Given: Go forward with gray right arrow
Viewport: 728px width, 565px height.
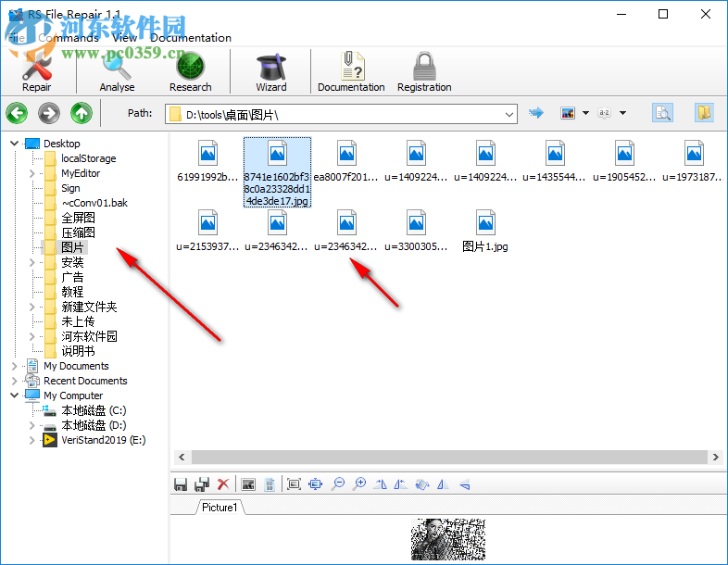Looking at the screenshot, I should 49,113.
